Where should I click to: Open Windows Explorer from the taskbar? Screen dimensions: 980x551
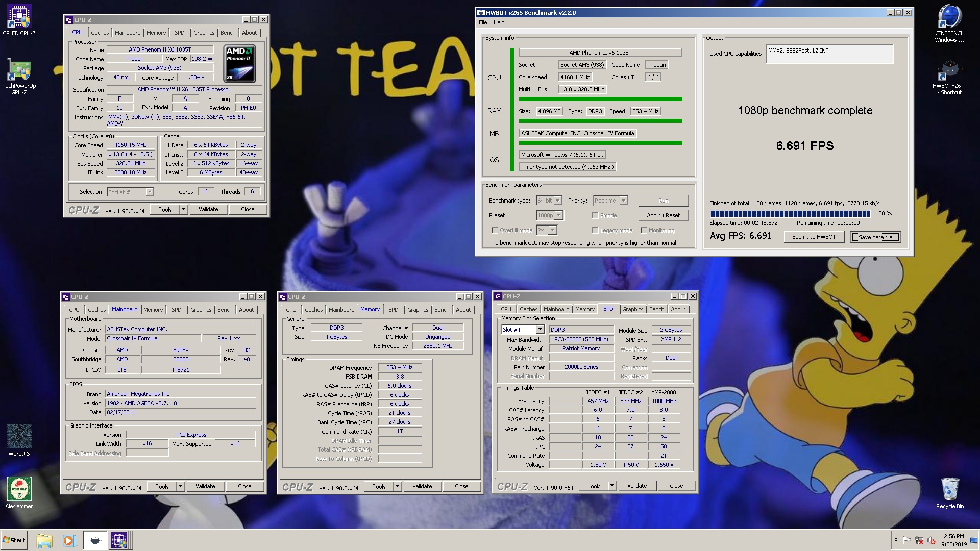click(x=44, y=540)
